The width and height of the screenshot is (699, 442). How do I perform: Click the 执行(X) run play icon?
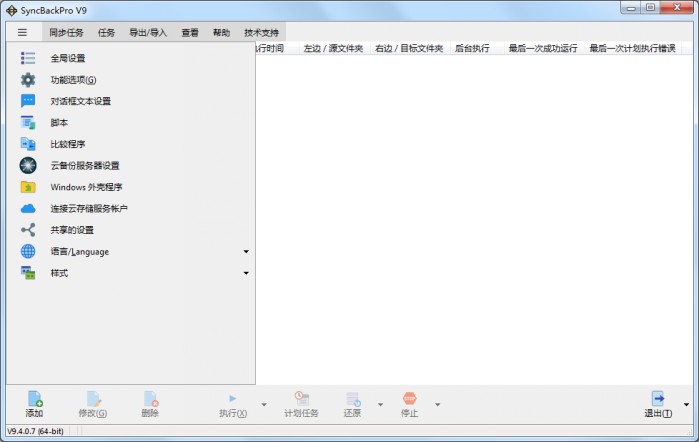coord(233,398)
